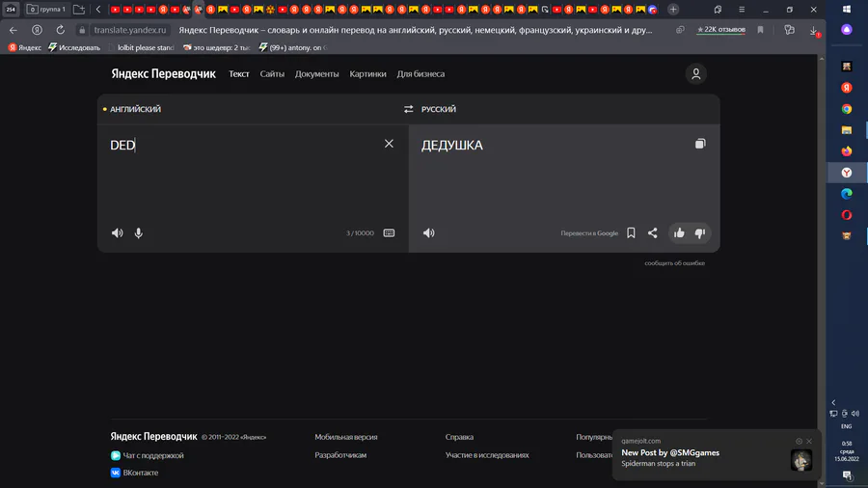Open Firefox from taskbar

tap(847, 151)
